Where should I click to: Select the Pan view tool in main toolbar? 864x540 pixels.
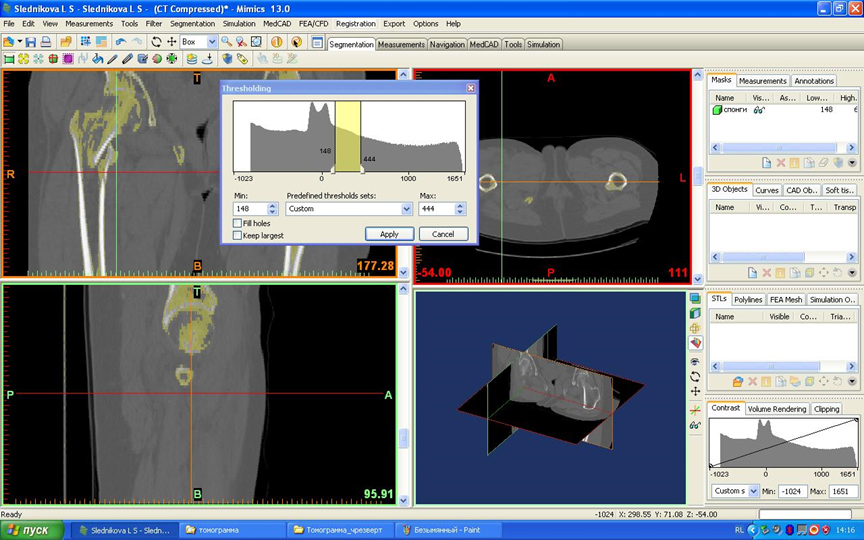click(x=171, y=42)
